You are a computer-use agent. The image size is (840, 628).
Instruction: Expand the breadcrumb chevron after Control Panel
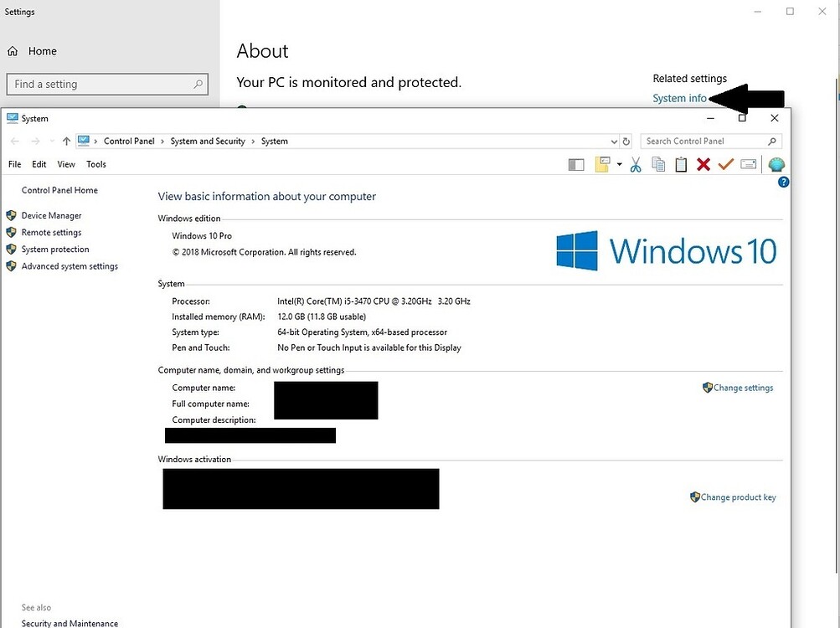point(161,141)
